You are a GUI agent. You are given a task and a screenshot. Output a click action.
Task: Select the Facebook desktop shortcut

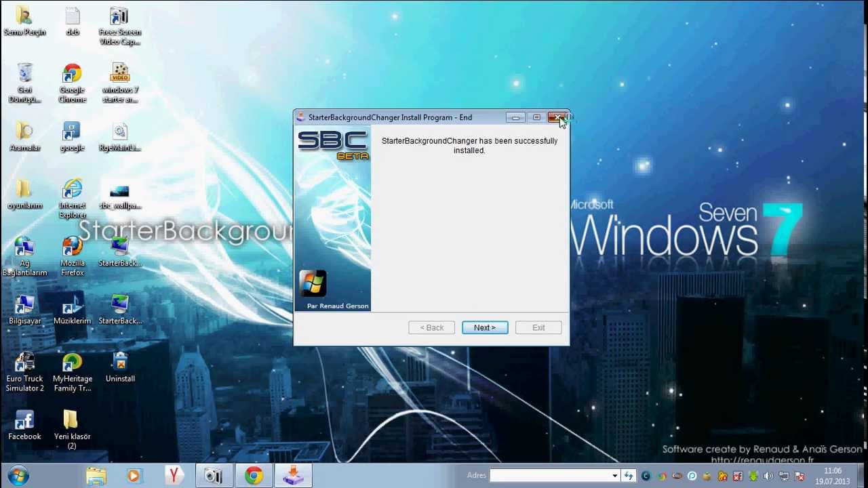(x=24, y=426)
